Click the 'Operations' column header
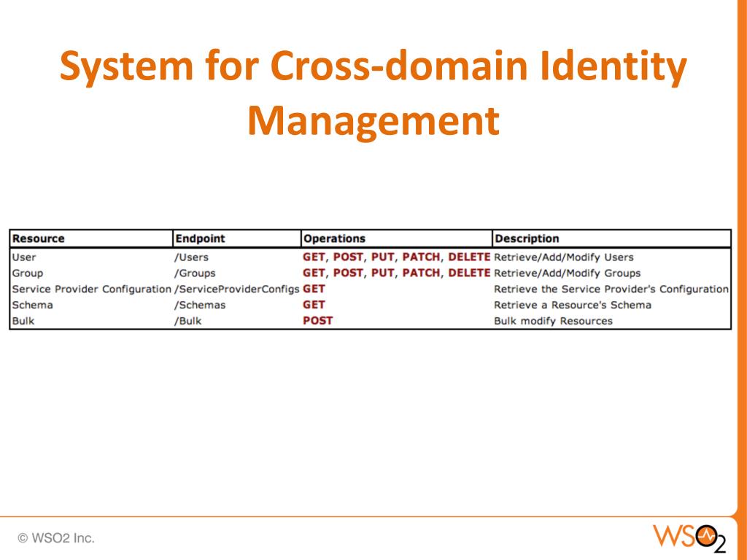 click(x=334, y=238)
